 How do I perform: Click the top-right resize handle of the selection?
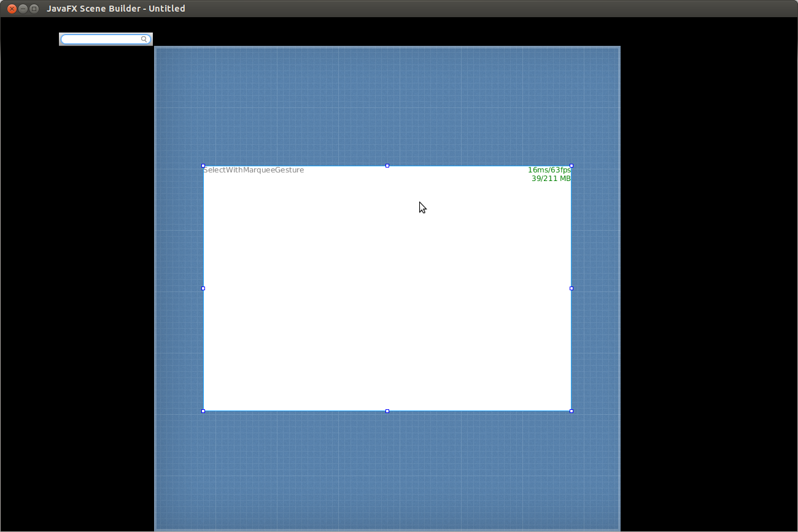(571, 166)
